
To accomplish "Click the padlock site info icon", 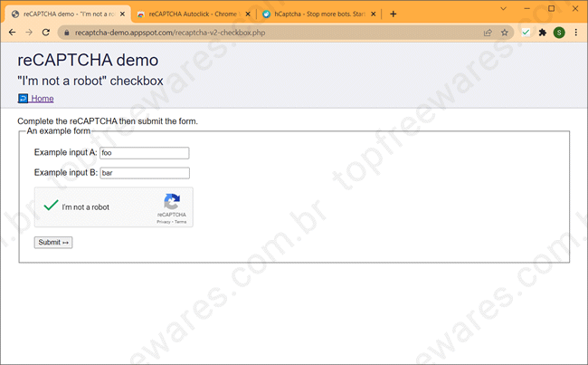I will [65, 32].
